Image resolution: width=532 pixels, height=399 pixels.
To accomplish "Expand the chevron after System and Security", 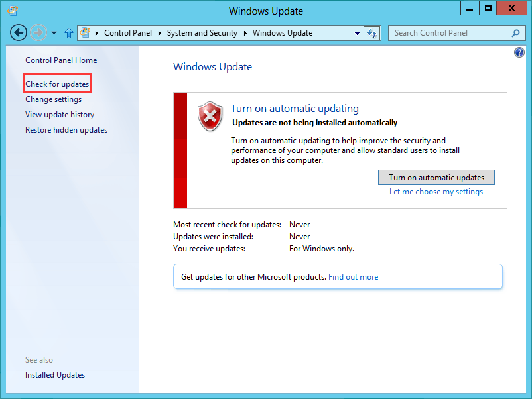I will point(245,33).
